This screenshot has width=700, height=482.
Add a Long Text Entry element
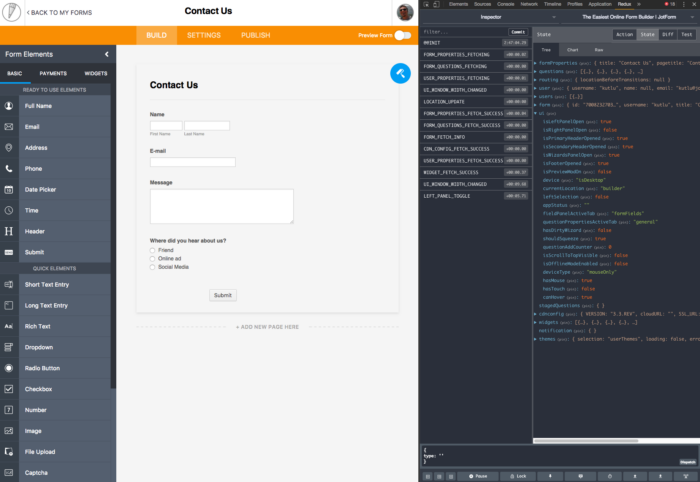[55, 306]
